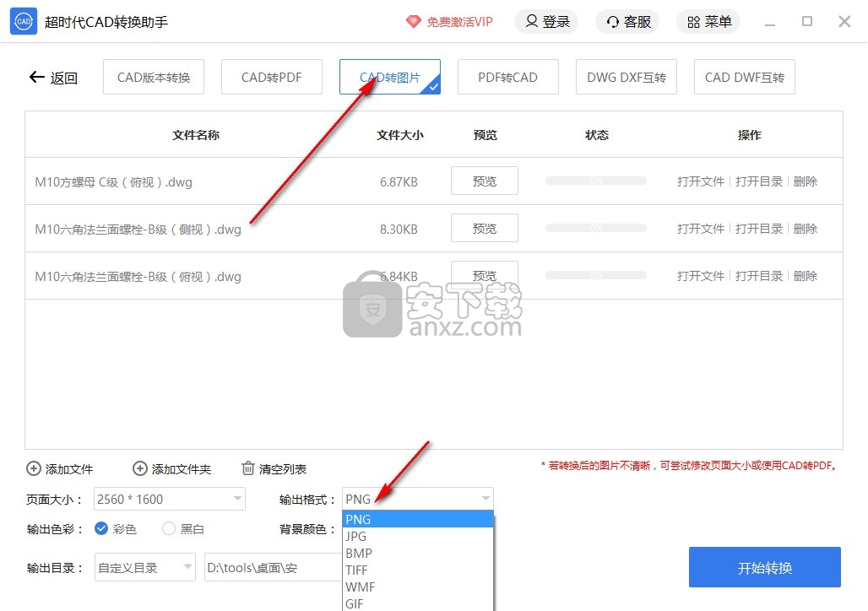Click the output directory path field

coord(274,567)
